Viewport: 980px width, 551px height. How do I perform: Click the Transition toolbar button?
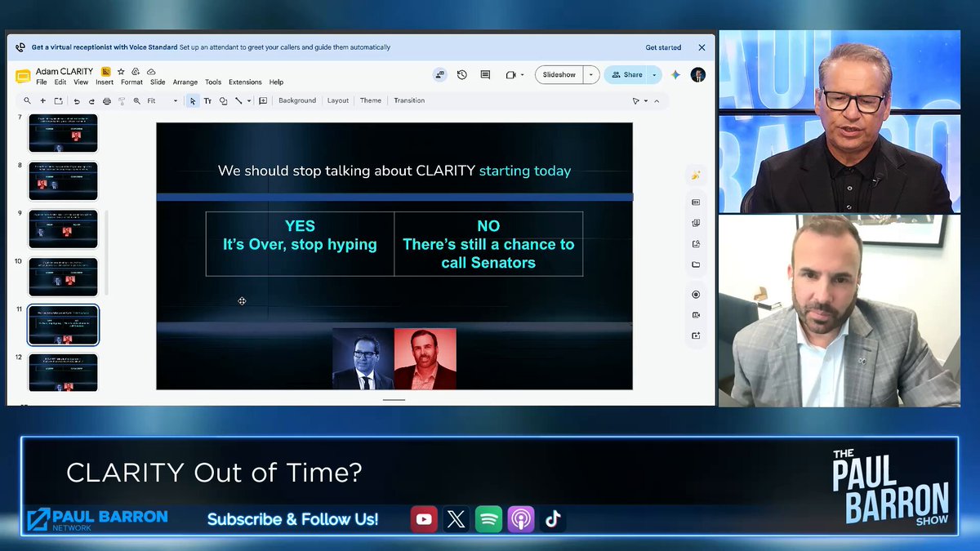coord(409,101)
